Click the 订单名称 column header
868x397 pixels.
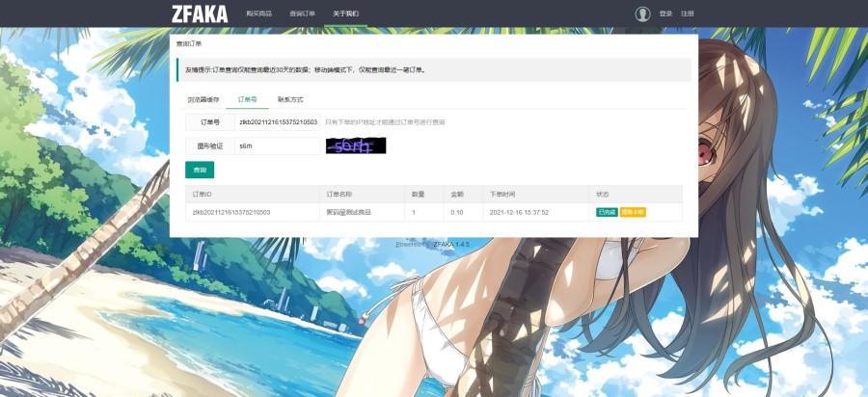click(339, 194)
